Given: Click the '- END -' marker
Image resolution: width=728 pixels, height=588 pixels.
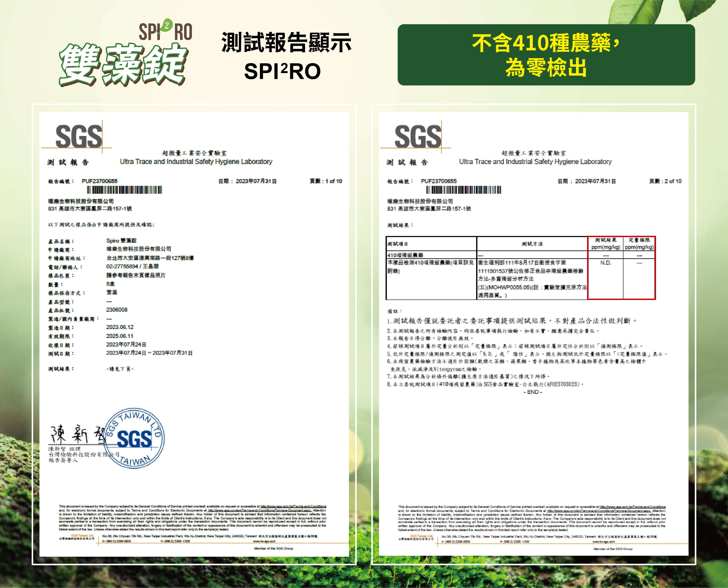Looking at the screenshot, I should point(533,392).
